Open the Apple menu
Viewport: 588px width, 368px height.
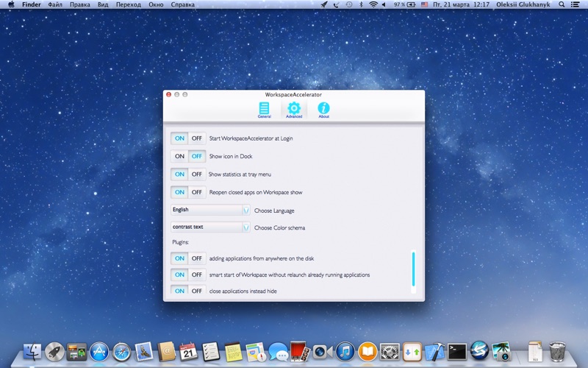(x=11, y=4)
